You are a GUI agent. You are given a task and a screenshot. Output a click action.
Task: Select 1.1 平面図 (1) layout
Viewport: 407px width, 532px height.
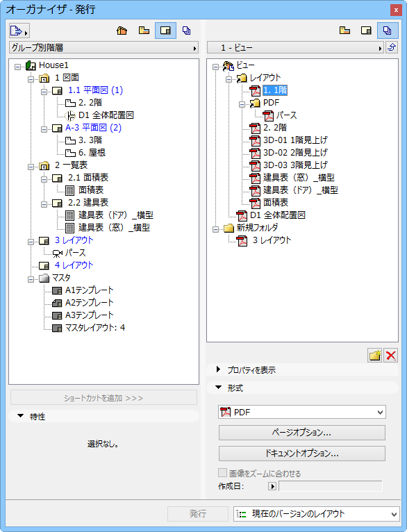click(95, 90)
